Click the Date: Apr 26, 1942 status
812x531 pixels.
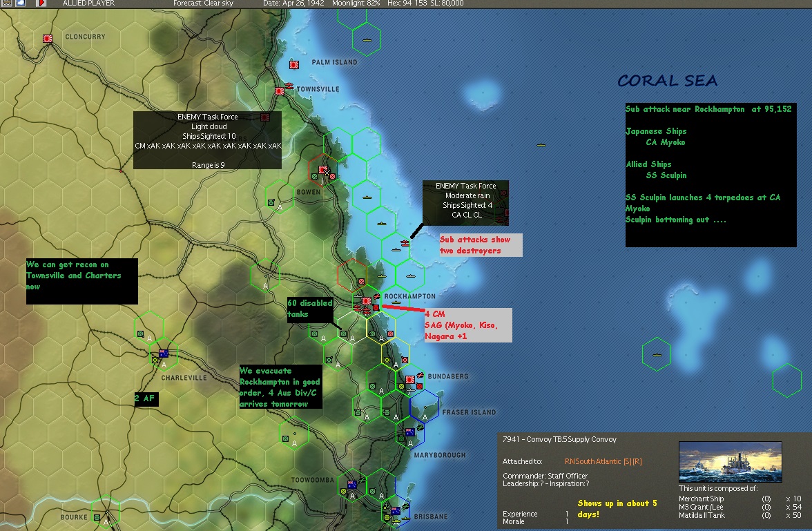(x=293, y=3)
